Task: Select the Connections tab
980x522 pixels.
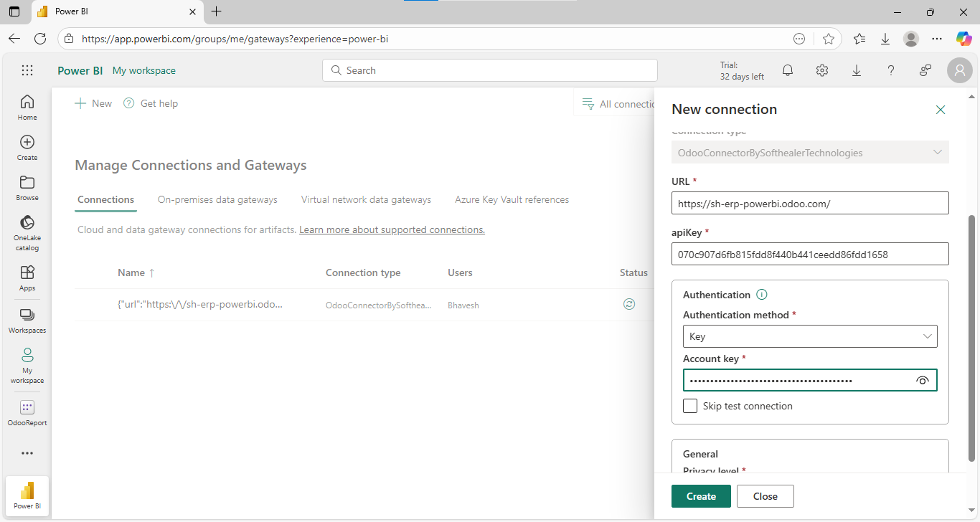Action: (105, 199)
